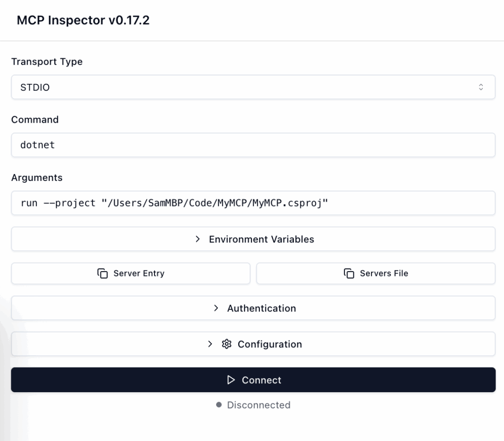Expand the Configuration section

[x=269, y=344]
